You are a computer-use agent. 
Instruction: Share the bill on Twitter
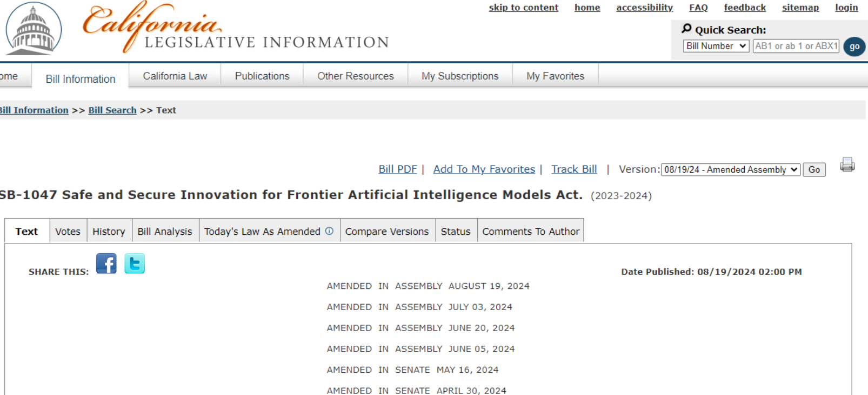135,264
